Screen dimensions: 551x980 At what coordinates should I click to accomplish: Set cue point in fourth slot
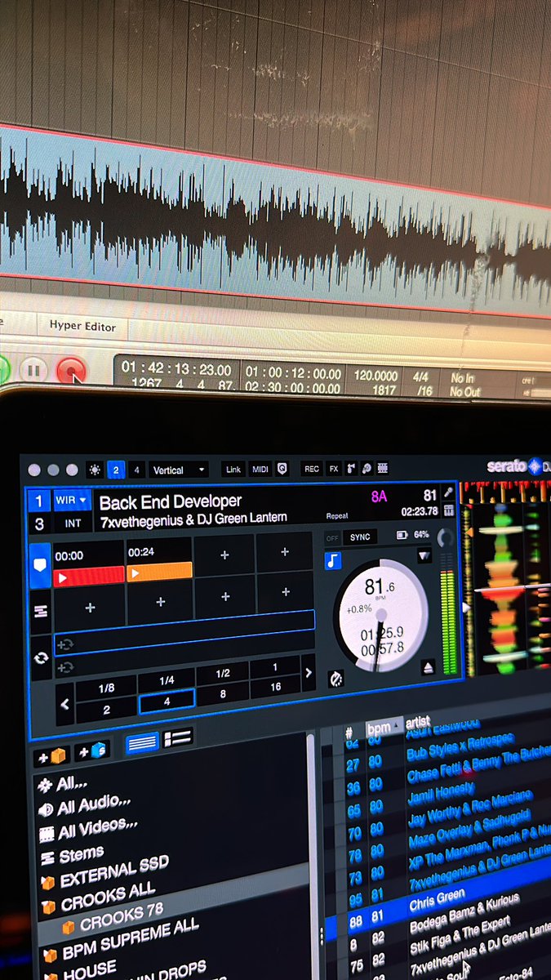click(x=284, y=552)
